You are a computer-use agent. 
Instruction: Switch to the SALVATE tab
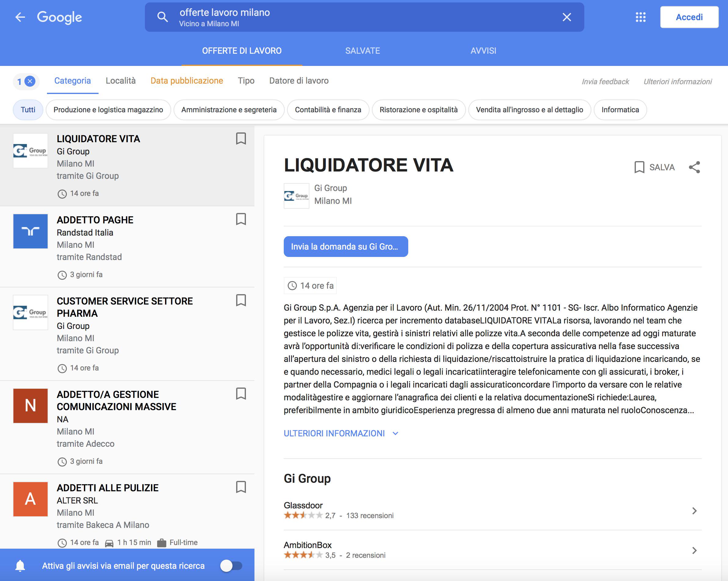[363, 51]
